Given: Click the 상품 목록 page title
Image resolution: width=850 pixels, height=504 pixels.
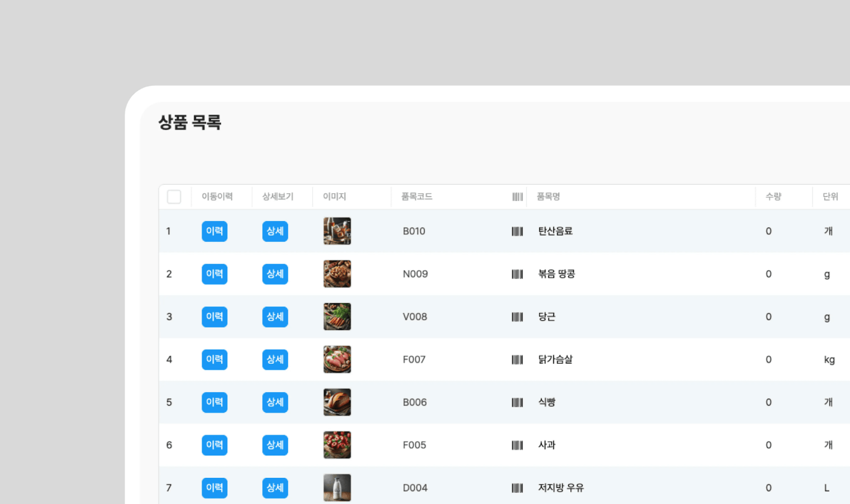Looking at the screenshot, I should pos(190,122).
